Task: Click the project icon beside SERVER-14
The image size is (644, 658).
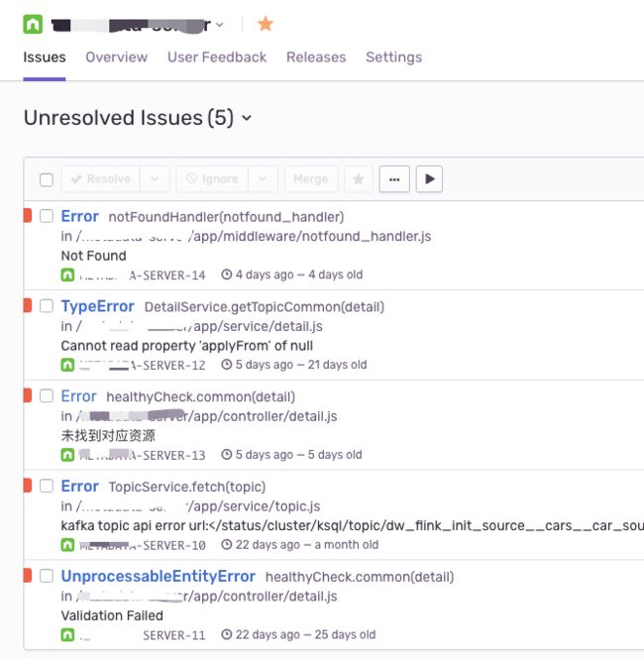Action: point(67,274)
